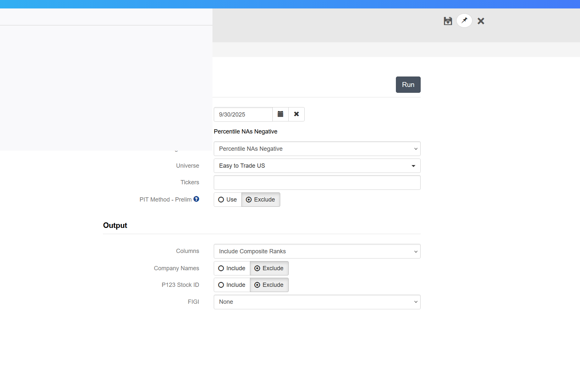Close the panel with X icon
The height and width of the screenshot is (392, 580).
481,21
